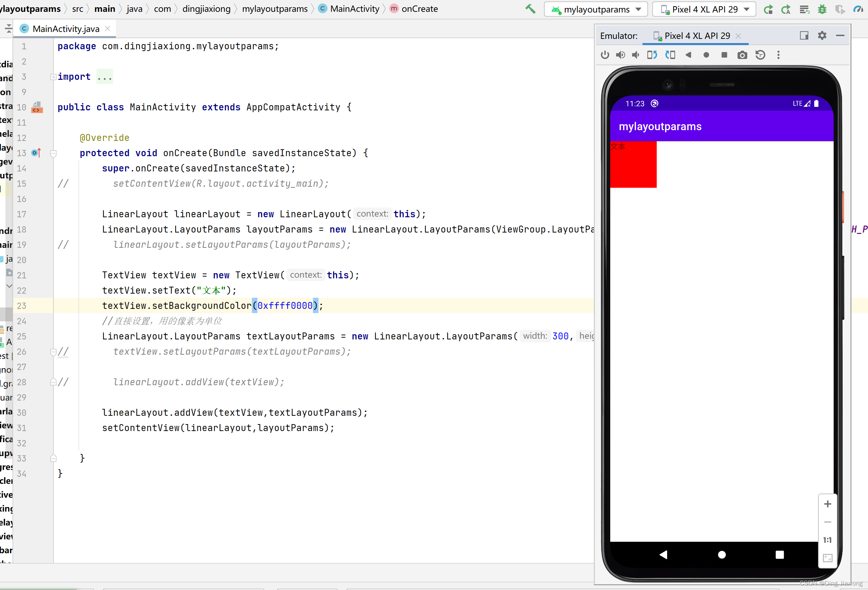Click the emulator toolbar Overview square icon
This screenshot has height=590, width=868.
click(x=724, y=55)
